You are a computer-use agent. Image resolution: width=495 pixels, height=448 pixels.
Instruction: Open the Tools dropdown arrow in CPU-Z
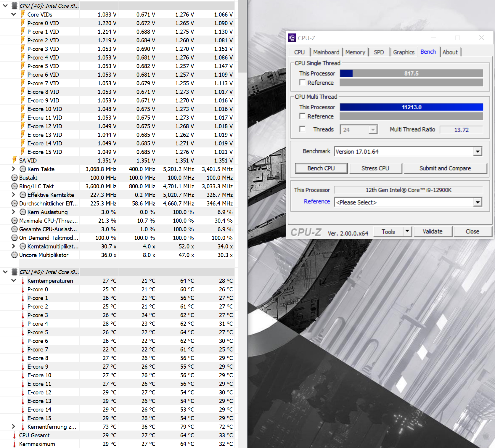[407, 231]
